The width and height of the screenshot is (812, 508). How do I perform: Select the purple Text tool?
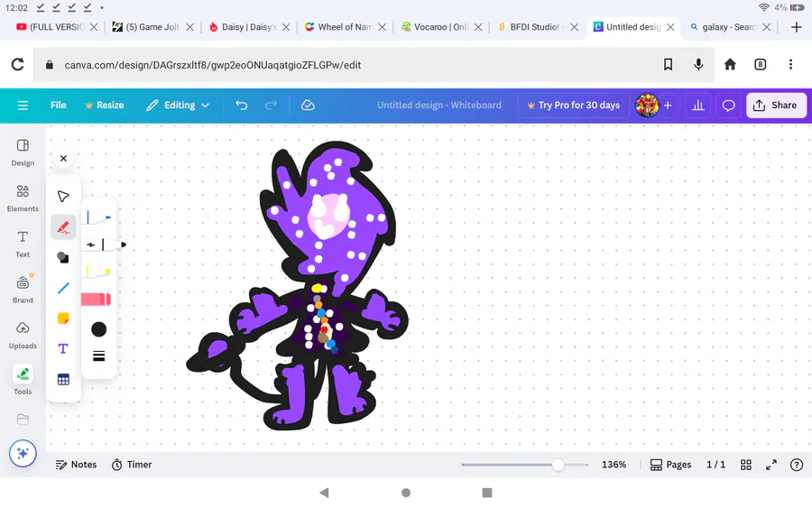(63, 348)
